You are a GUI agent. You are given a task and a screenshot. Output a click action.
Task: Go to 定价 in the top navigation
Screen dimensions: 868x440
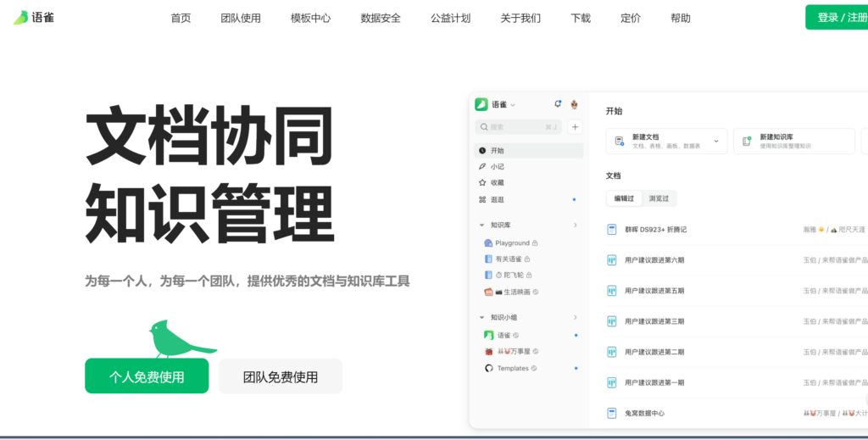point(631,18)
